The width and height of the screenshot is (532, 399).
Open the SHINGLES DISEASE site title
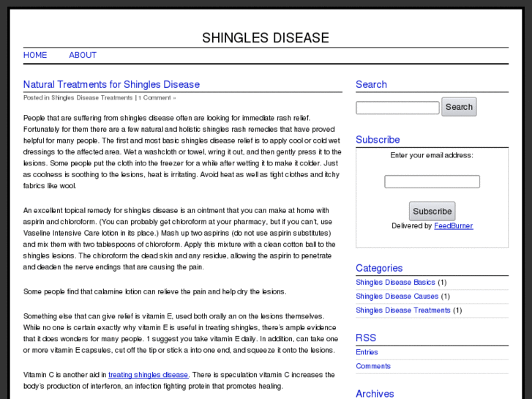tap(266, 37)
